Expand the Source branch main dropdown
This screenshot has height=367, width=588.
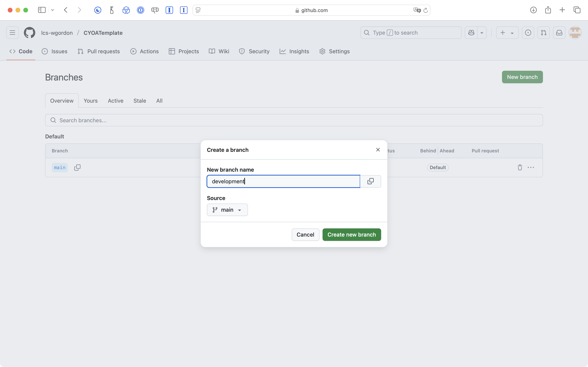[227, 210]
